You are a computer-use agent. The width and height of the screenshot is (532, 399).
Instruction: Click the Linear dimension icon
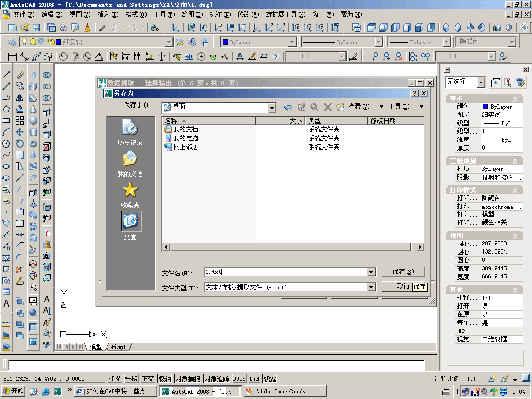(x=12, y=56)
